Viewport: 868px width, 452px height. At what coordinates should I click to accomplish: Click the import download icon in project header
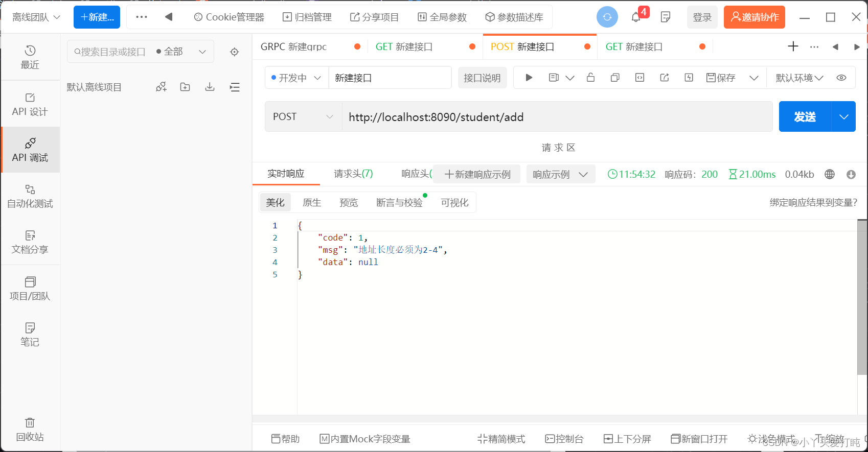pyautogui.click(x=210, y=87)
